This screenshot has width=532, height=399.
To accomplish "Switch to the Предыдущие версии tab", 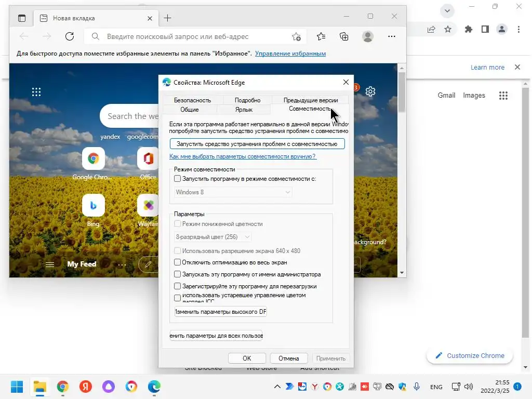I will point(311,100).
